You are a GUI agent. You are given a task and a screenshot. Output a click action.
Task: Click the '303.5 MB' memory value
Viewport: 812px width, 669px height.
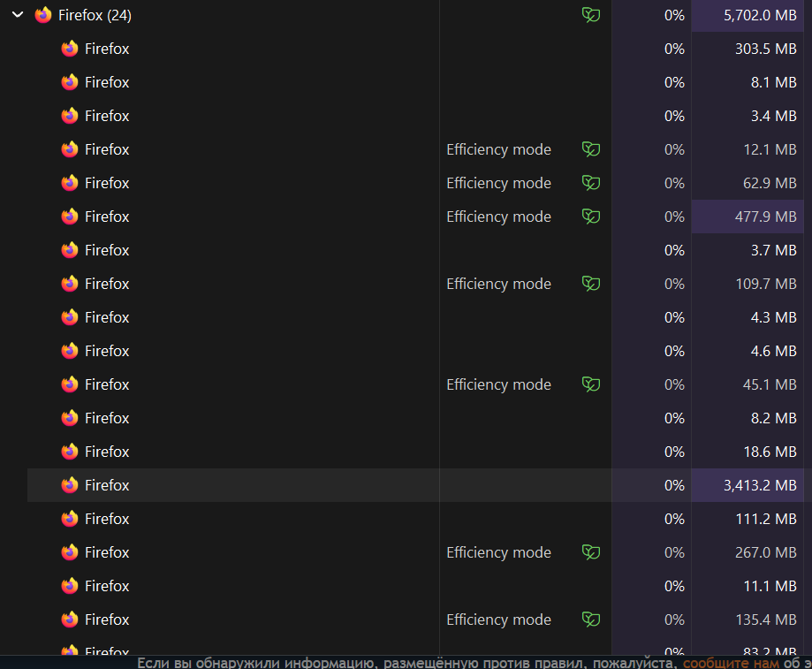766,49
